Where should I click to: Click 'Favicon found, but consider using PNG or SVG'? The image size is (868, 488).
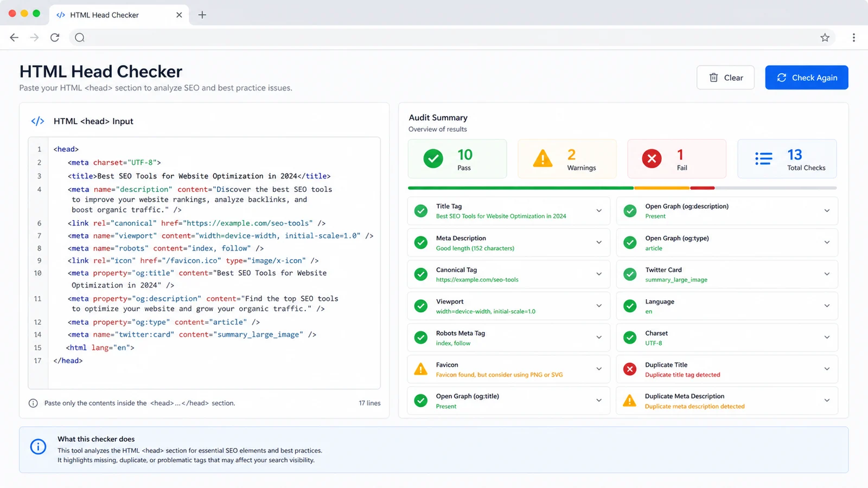pos(499,375)
